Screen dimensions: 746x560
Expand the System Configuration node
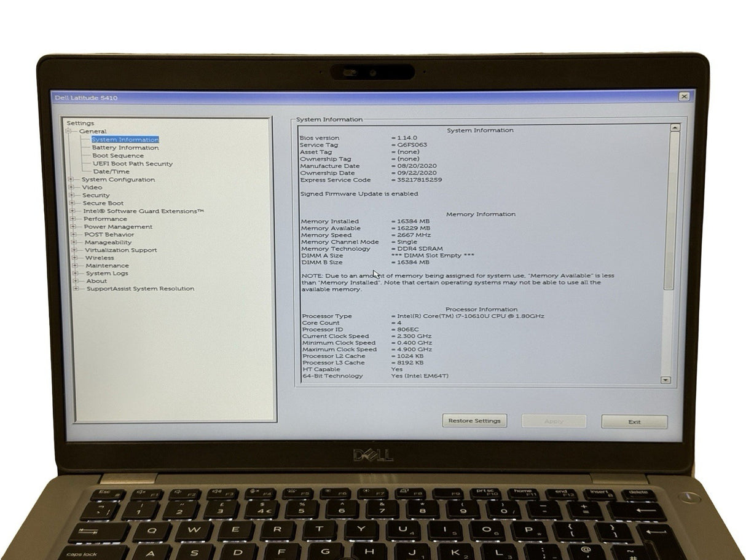pyautogui.click(x=72, y=179)
